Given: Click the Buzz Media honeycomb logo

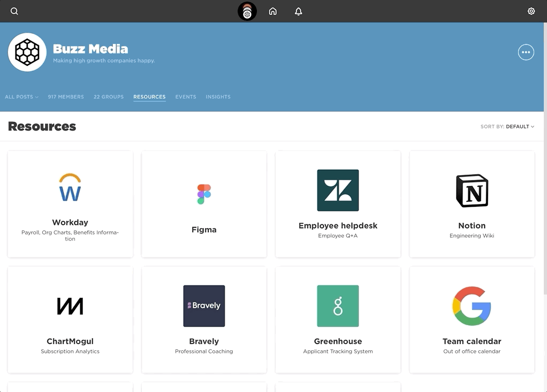Looking at the screenshot, I should [27, 52].
